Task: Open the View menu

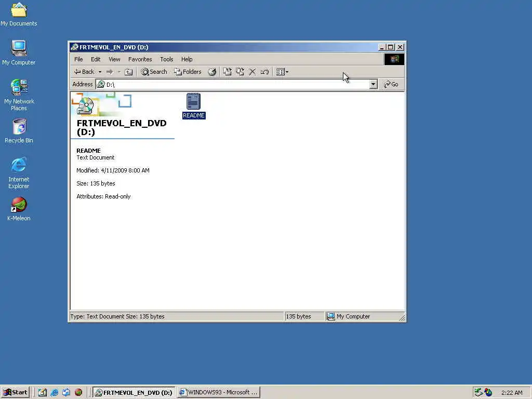Action: click(114, 59)
